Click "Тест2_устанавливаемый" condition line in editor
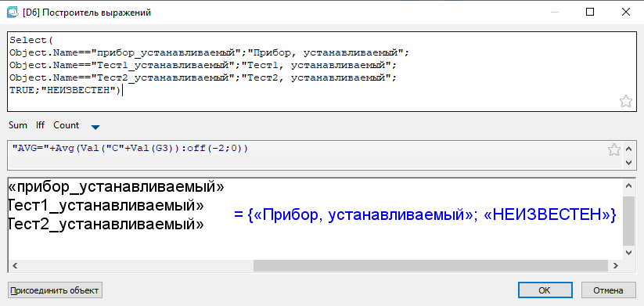Viewport: 644px width, 306px height. (203, 78)
